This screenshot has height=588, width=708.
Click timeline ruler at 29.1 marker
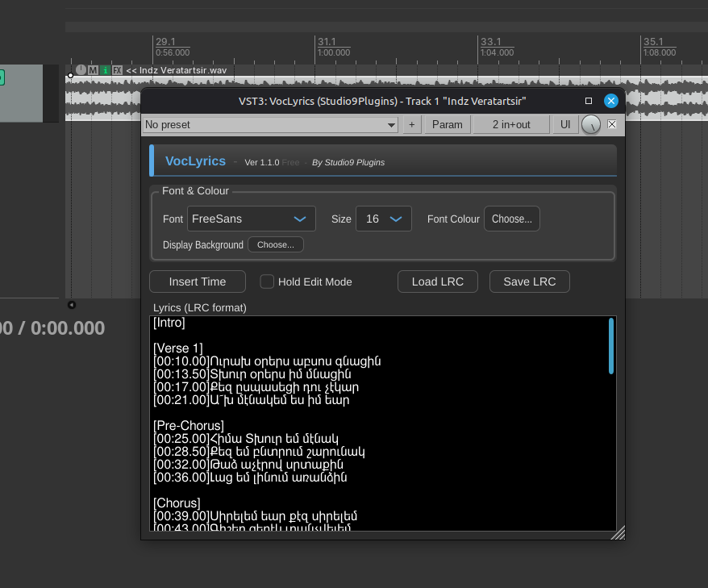pyautogui.click(x=165, y=42)
